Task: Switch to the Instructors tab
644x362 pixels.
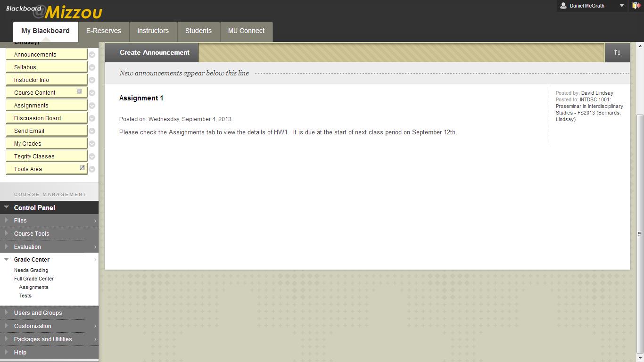Action: pos(153,32)
